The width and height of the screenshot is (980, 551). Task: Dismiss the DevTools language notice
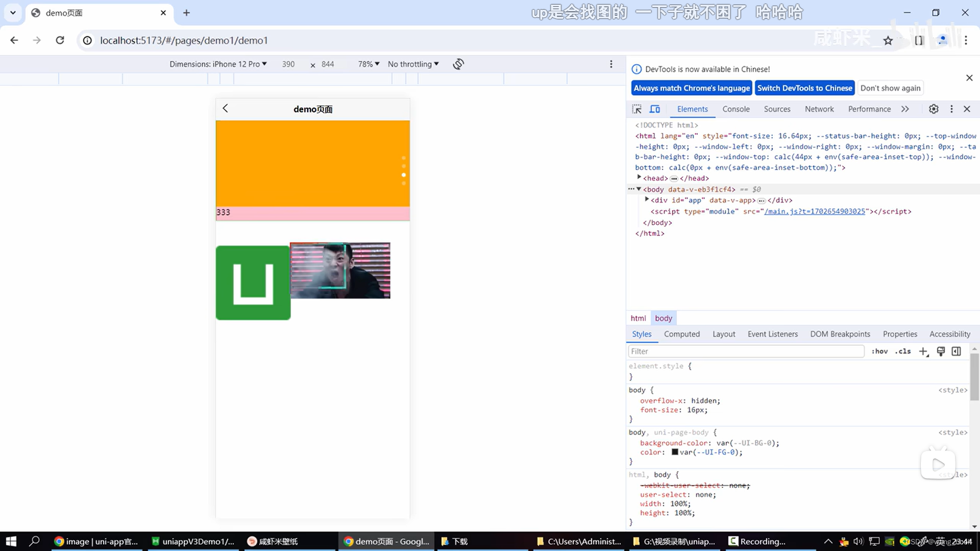coord(969,78)
